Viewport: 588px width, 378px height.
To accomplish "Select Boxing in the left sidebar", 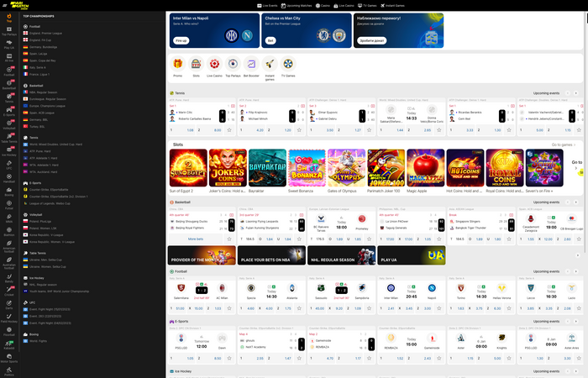I will click(x=9, y=192).
